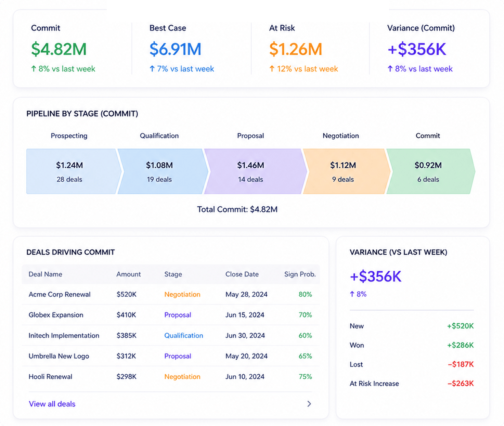
Task: Open the Hooli Renewal deal
Action: click(x=51, y=376)
